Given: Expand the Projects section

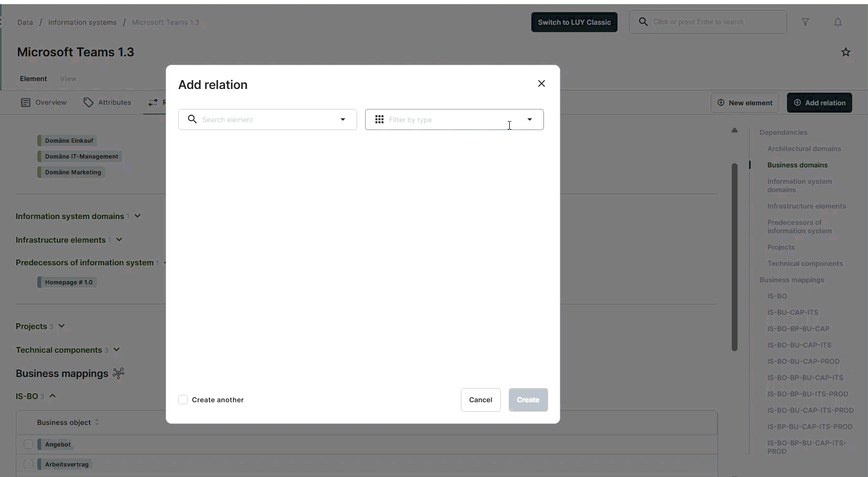Looking at the screenshot, I should pos(62,326).
